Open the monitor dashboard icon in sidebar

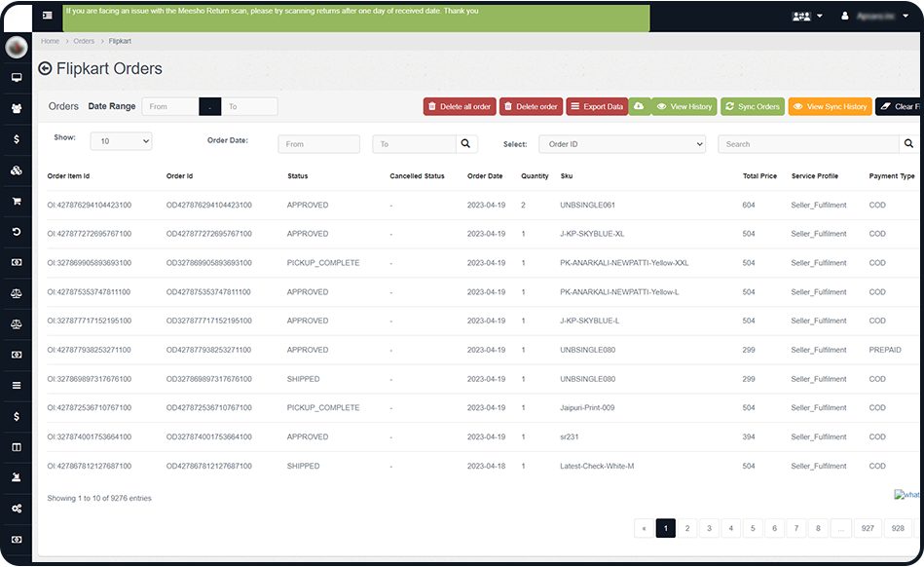pyautogui.click(x=17, y=77)
